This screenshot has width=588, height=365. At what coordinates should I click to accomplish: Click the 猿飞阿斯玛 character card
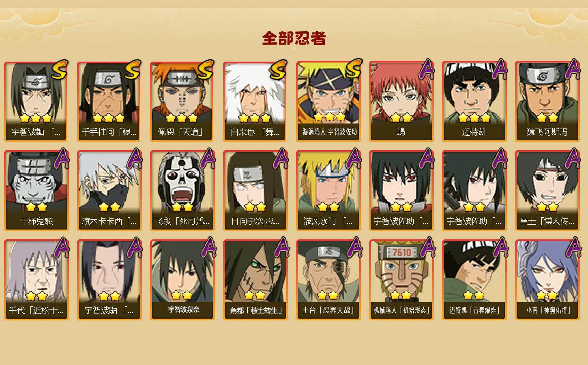[547, 101]
